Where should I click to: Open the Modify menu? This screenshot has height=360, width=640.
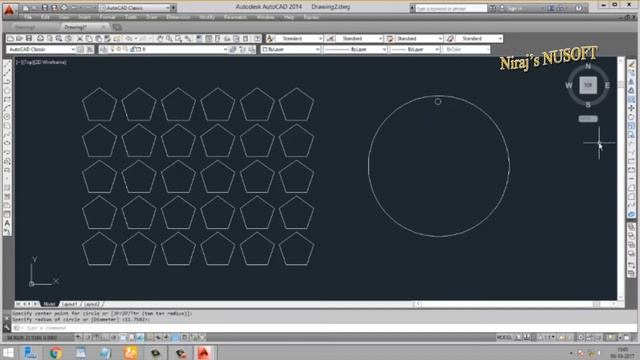pos(207,18)
